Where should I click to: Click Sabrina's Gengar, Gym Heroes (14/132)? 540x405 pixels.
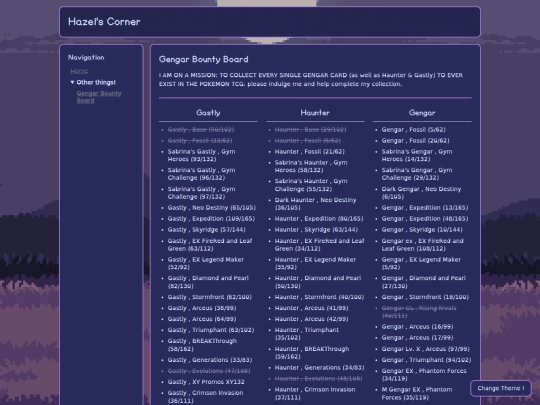[417, 155]
